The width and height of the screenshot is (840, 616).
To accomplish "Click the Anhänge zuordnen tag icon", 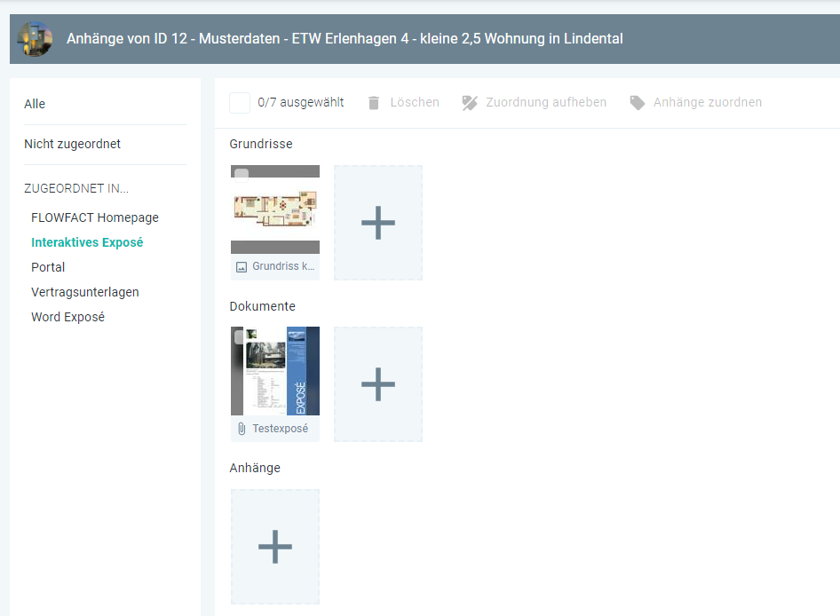I will 637,103.
